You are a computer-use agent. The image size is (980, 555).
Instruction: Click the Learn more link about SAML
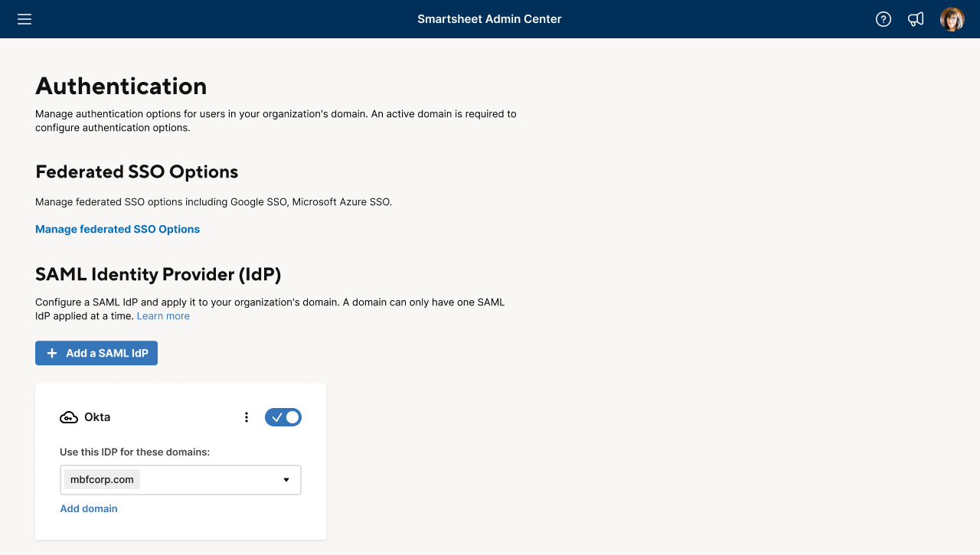click(163, 315)
